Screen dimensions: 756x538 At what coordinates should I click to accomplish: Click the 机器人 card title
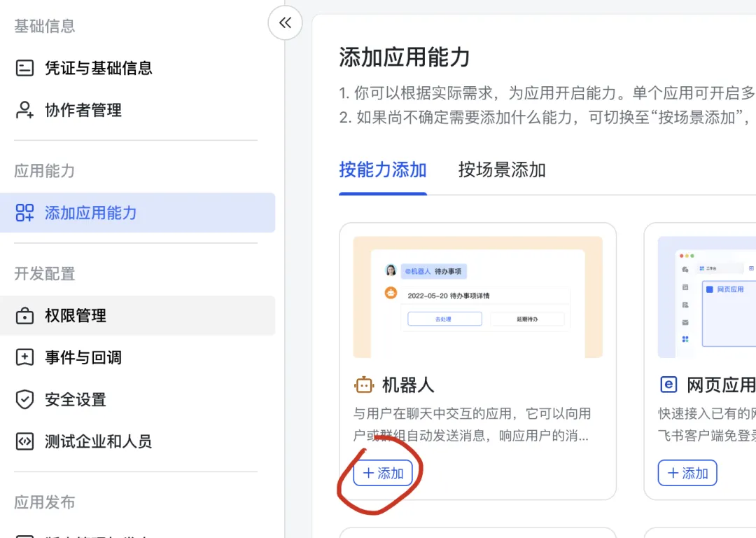coord(408,385)
